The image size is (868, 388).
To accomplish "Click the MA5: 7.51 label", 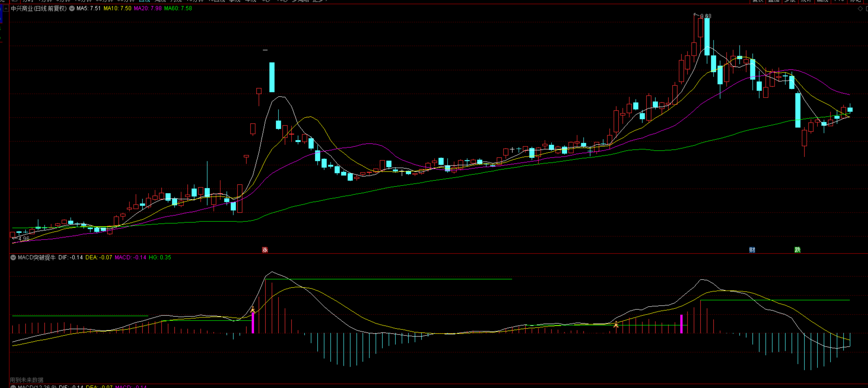I will (89, 8).
